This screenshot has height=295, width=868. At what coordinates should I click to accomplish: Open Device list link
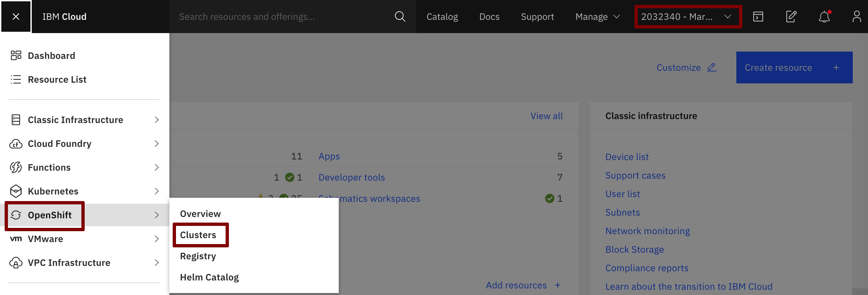pos(627,157)
